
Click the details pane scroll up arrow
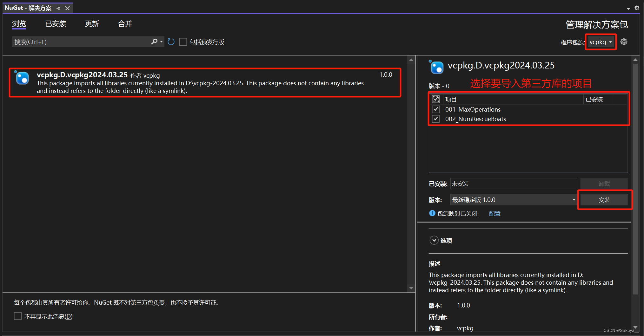635,60
